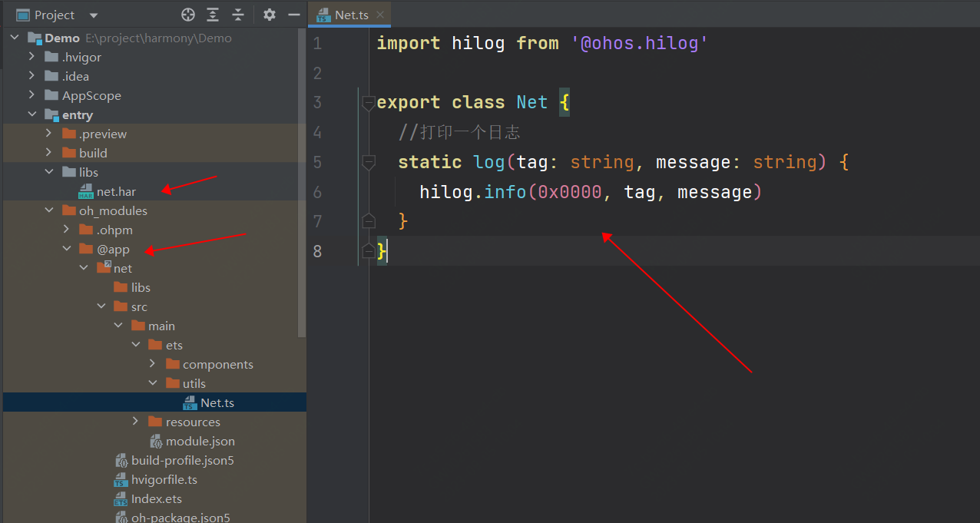Collapse the entry module folder
Screen dimensions: 980x523
pyautogui.click(x=32, y=114)
